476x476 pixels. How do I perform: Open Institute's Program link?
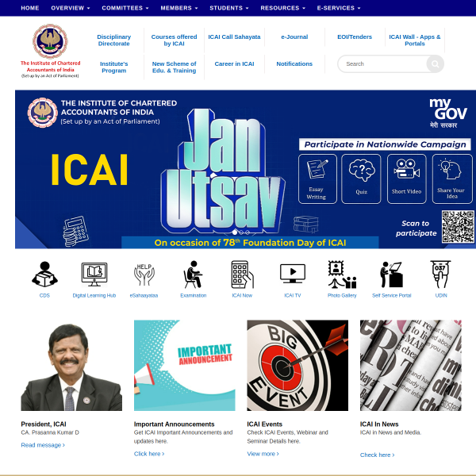coord(113,67)
